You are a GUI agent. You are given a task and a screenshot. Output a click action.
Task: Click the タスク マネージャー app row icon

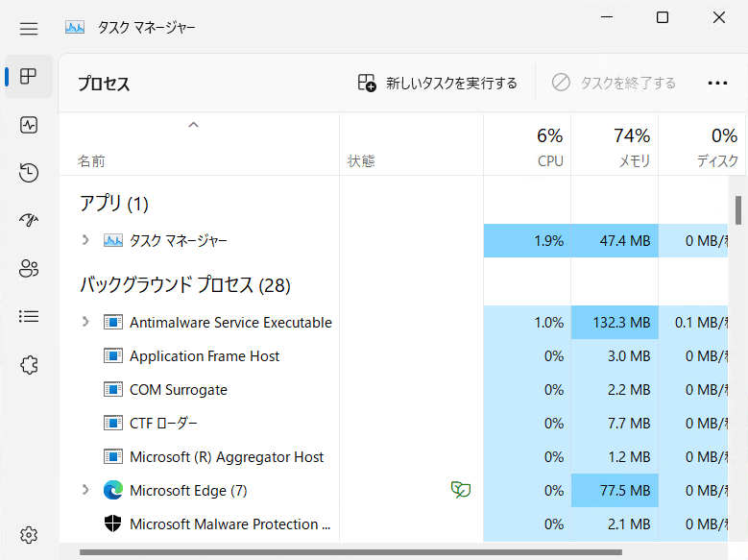pos(113,240)
